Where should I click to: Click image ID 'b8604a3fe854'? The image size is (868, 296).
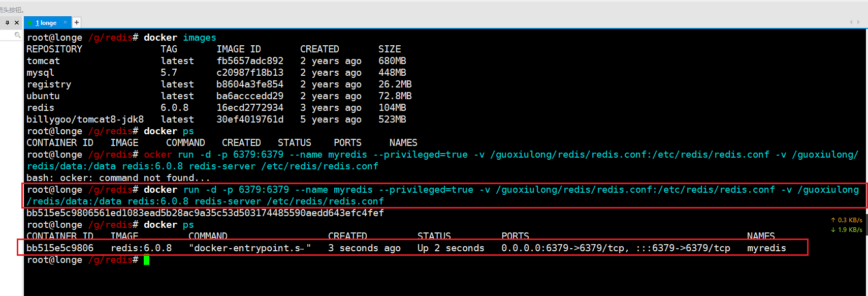250,84
